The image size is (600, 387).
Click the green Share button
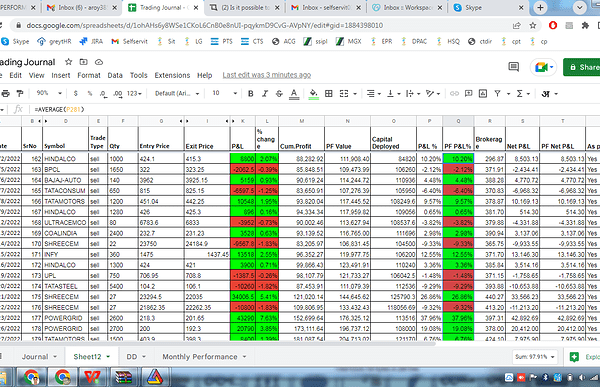tap(582, 67)
